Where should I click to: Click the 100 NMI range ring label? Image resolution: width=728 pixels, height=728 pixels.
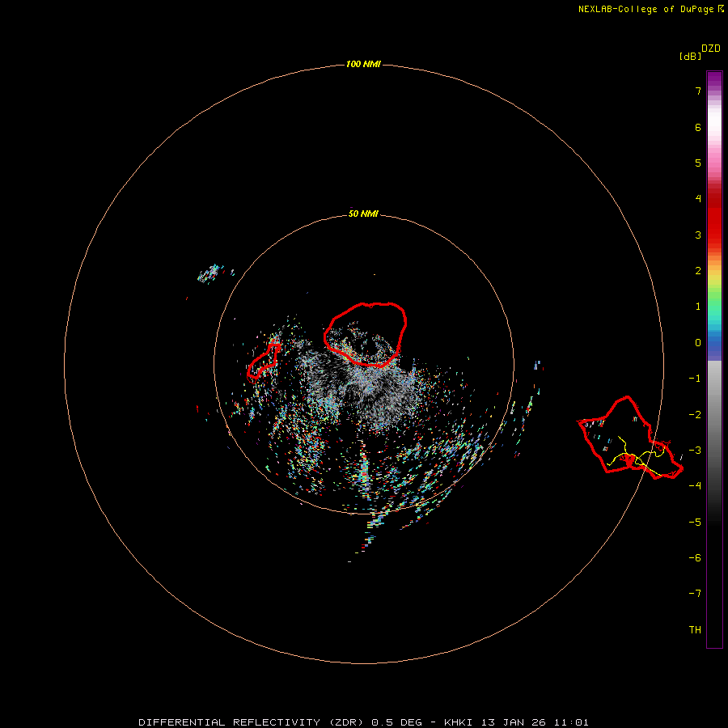pyautogui.click(x=363, y=64)
